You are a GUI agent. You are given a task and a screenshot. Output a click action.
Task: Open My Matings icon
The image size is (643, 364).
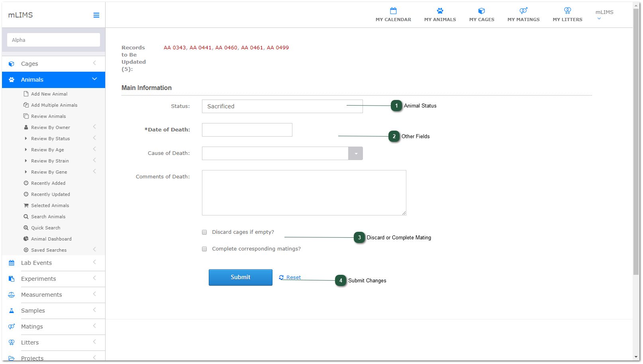[x=523, y=11]
